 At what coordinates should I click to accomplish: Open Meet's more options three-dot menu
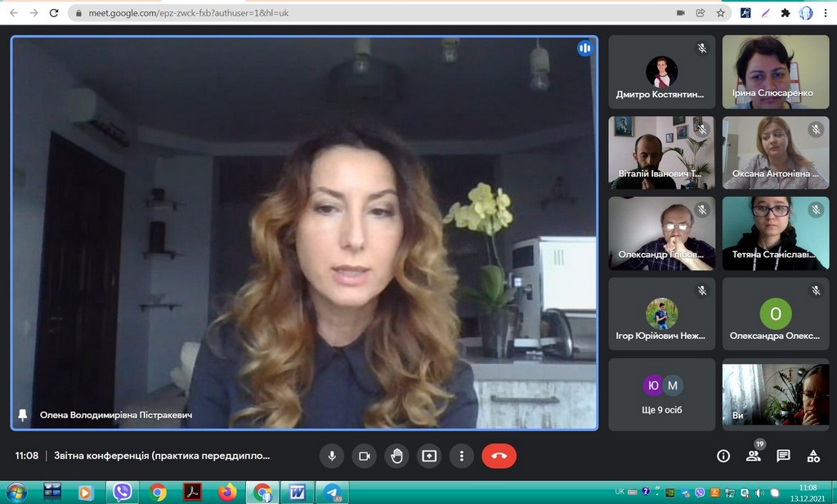coord(462,456)
